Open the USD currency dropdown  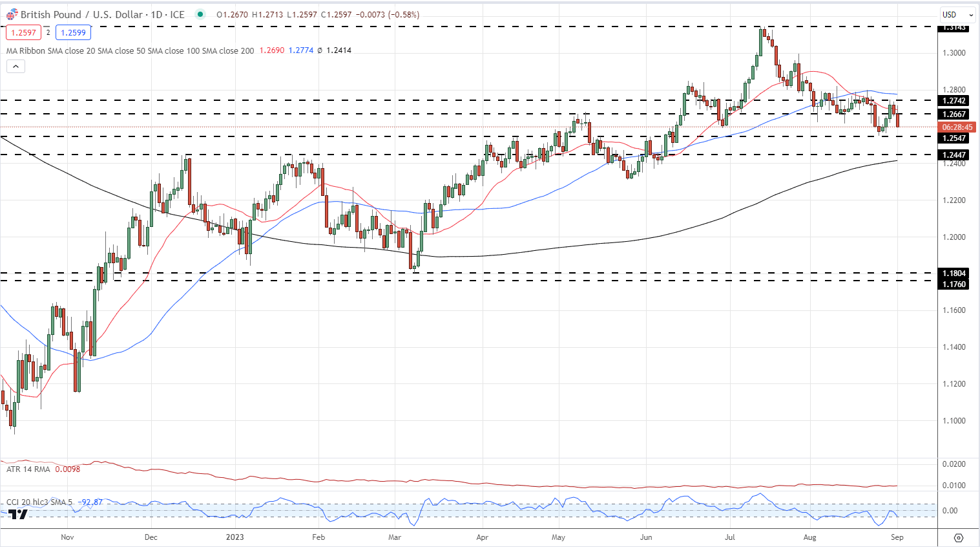957,14
